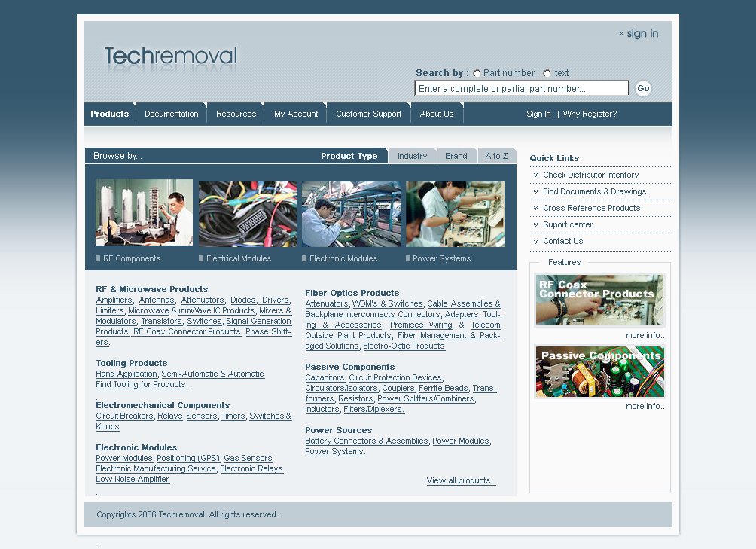Expand Check Distributor Intentory quick link arrow
Viewport: 756px width, 549px height.
click(535, 175)
